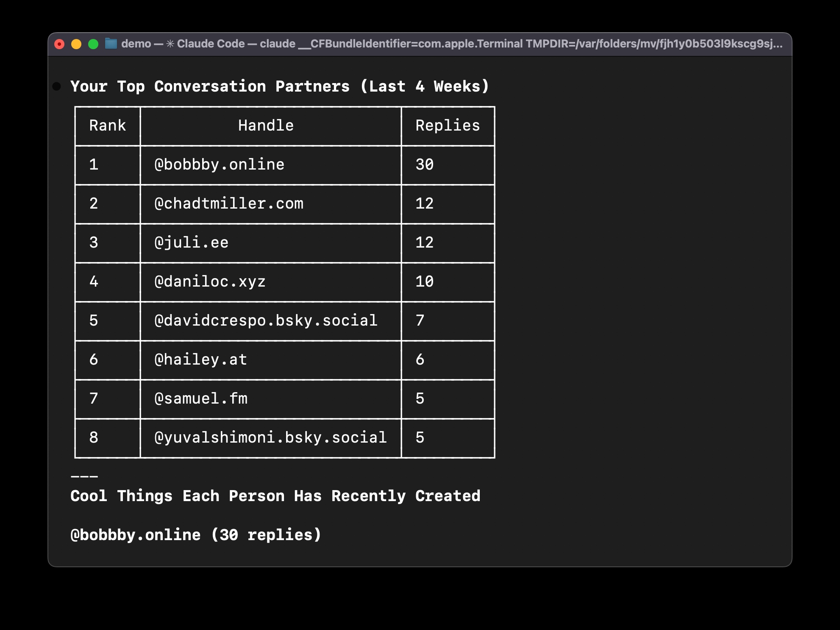Click the Rank column header
This screenshot has width=840, height=630.
point(108,125)
